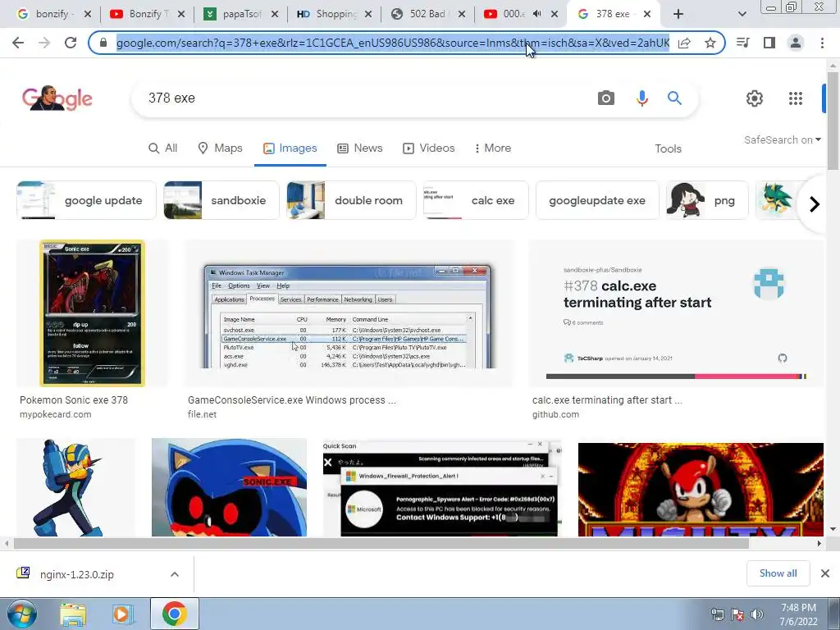
Task: Open a new browser tab
Action: click(x=678, y=14)
